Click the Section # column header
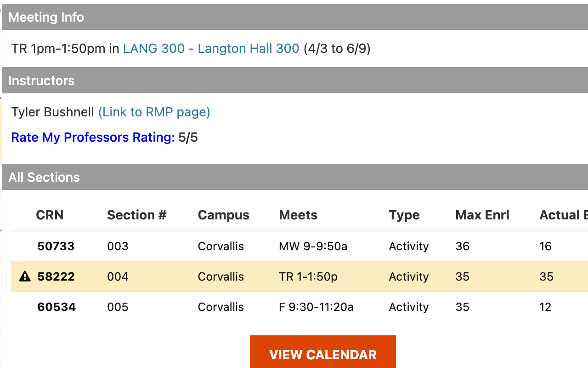588x368 pixels. [x=137, y=215]
